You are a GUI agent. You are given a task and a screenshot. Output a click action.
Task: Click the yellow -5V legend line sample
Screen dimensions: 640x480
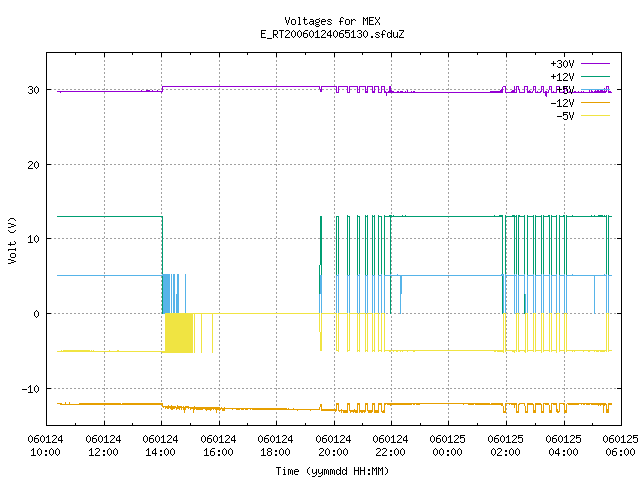pyautogui.click(x=595, y=116)
